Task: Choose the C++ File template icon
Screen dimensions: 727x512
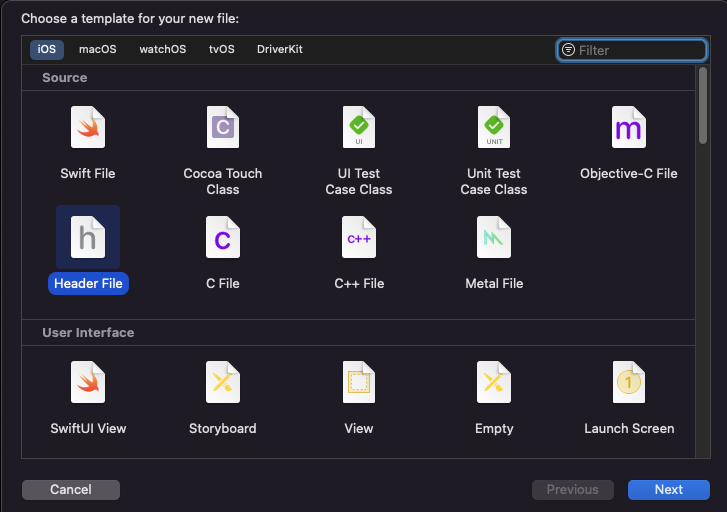Action: (x=359, y=237)
